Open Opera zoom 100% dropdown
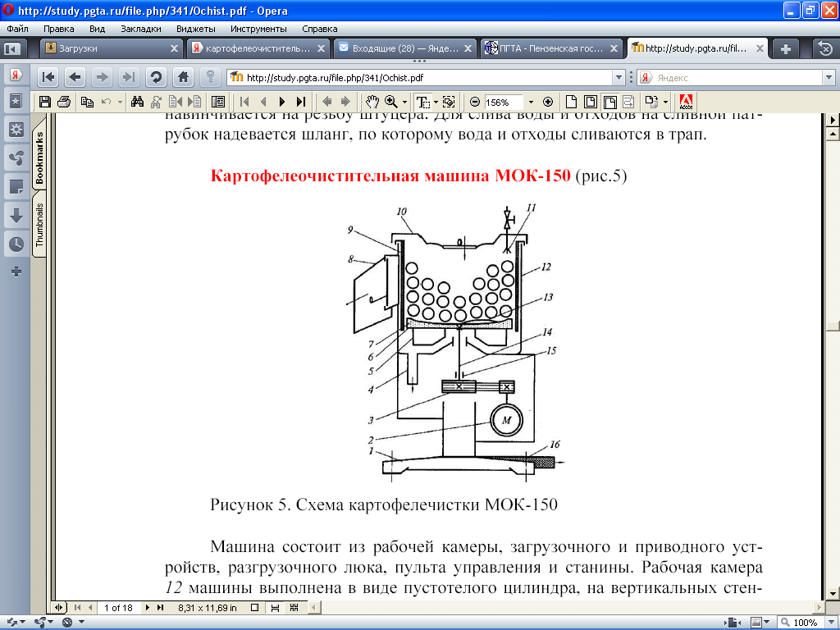840x630 pixels. pos(832,623)
